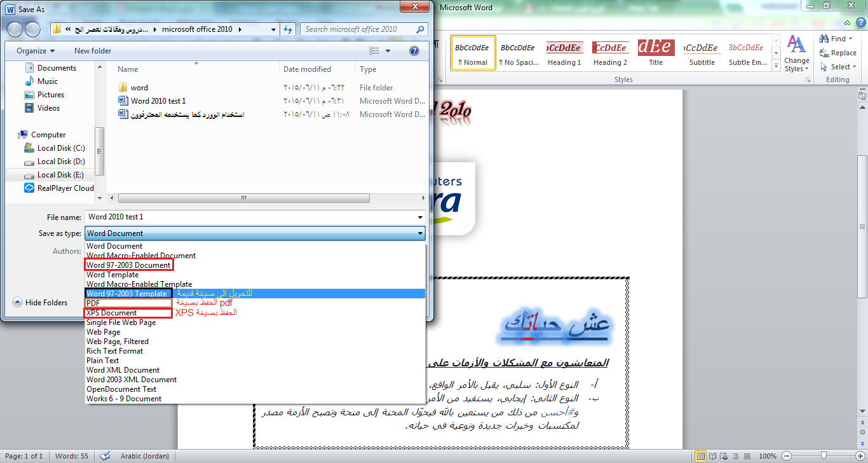Choose Word 97-2003 Document format

pos(255,265)
